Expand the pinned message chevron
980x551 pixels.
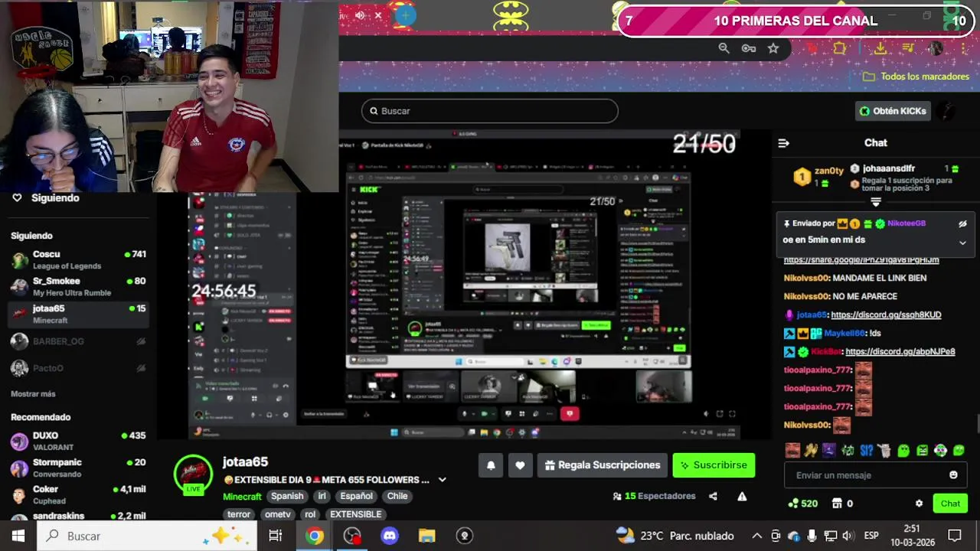[962, 243]
